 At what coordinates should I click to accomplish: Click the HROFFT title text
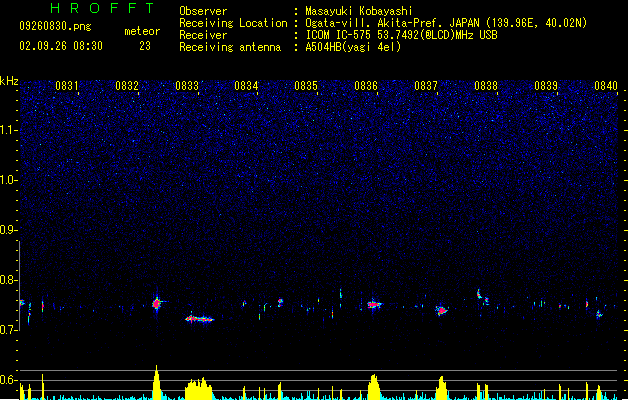tap(103, 8)
